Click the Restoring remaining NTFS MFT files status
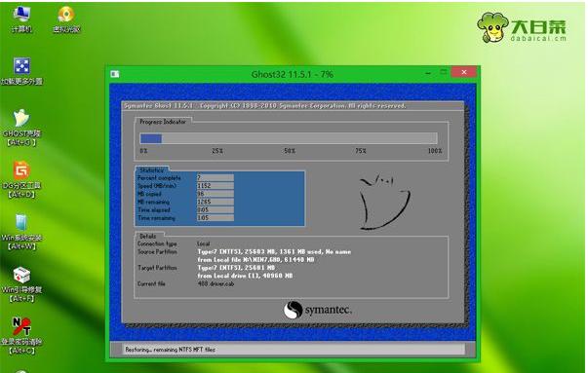 pyautogui.click(x=171, y=350)
